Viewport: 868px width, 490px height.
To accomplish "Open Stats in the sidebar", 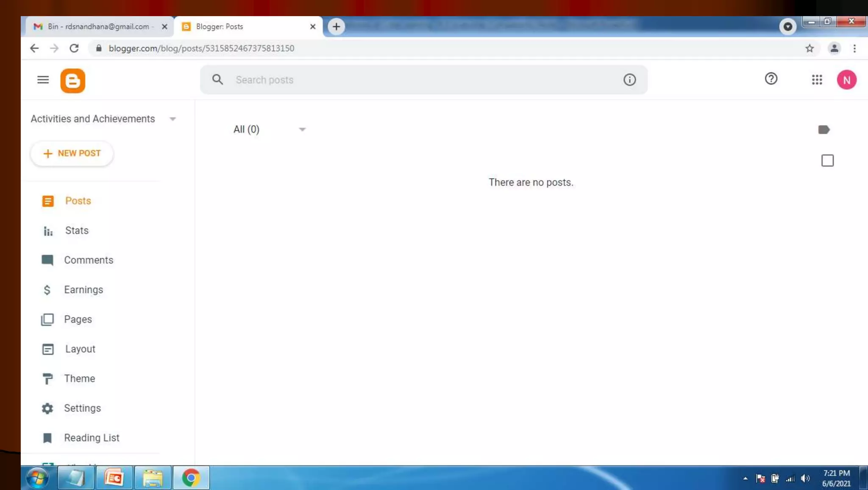I will click(x=77, y=231).
